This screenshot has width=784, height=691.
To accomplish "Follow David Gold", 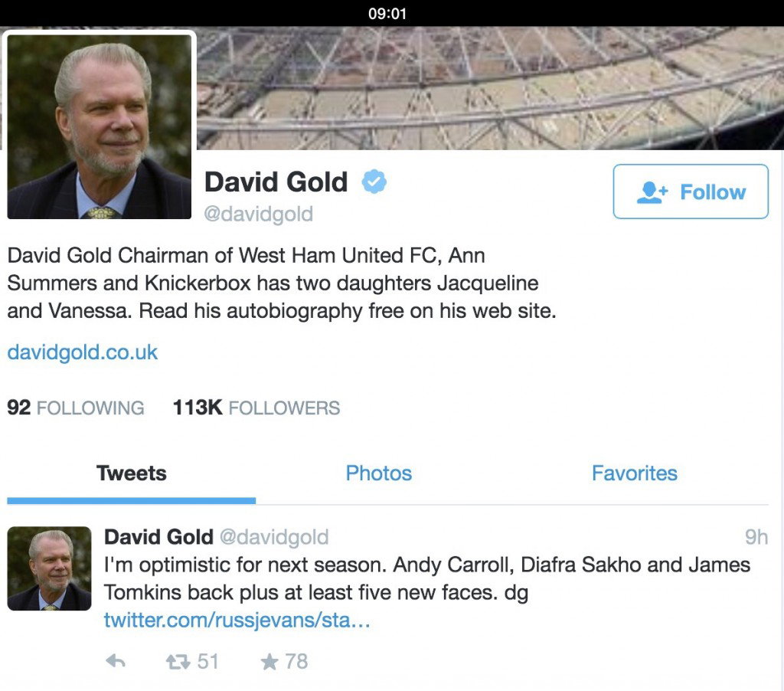I will 691,192.
